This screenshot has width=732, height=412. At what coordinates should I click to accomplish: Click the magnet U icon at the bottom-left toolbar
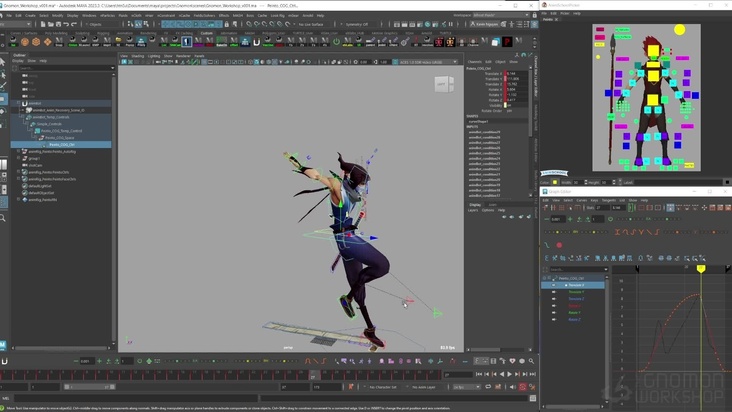(5, 361)
